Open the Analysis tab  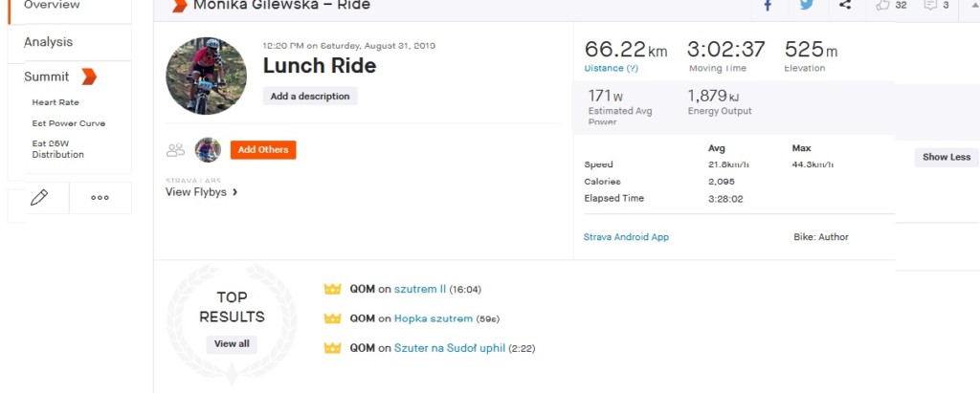point(49,42)
